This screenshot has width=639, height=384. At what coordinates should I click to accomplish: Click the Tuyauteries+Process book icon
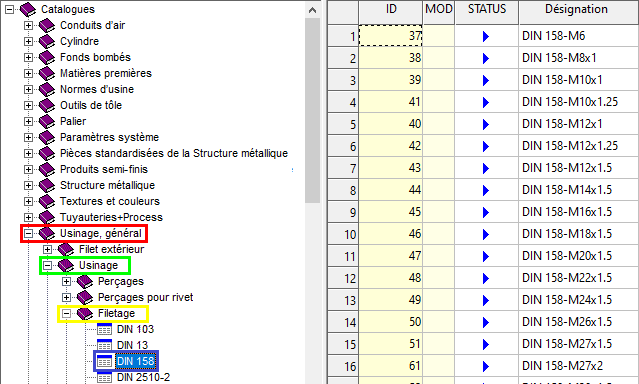point(47,217)
